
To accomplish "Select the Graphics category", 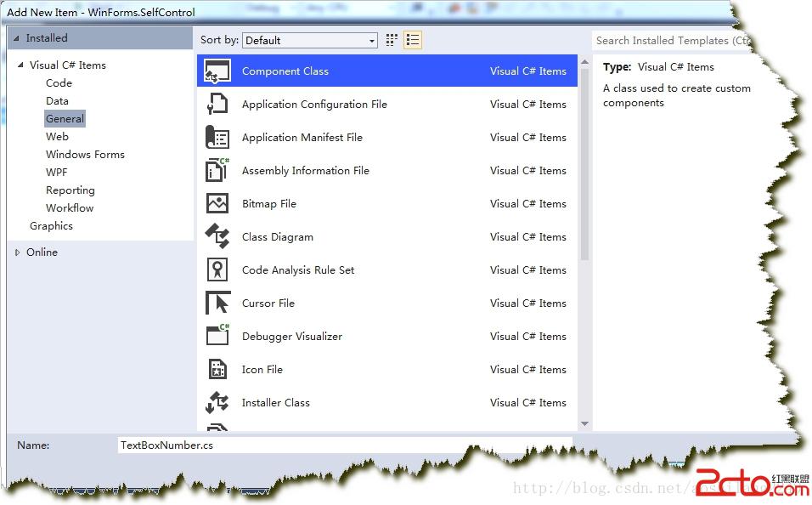I will pos(51,226).
